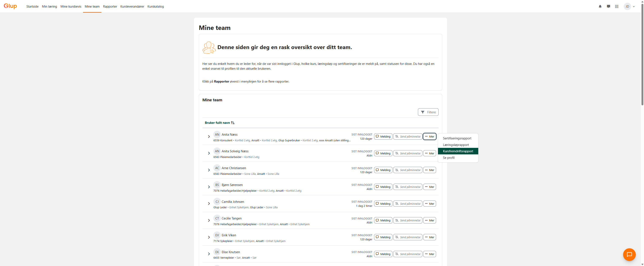Click Send påminnelse for Eirik Viken
This screenshot has width=644, height=266.
407,237
